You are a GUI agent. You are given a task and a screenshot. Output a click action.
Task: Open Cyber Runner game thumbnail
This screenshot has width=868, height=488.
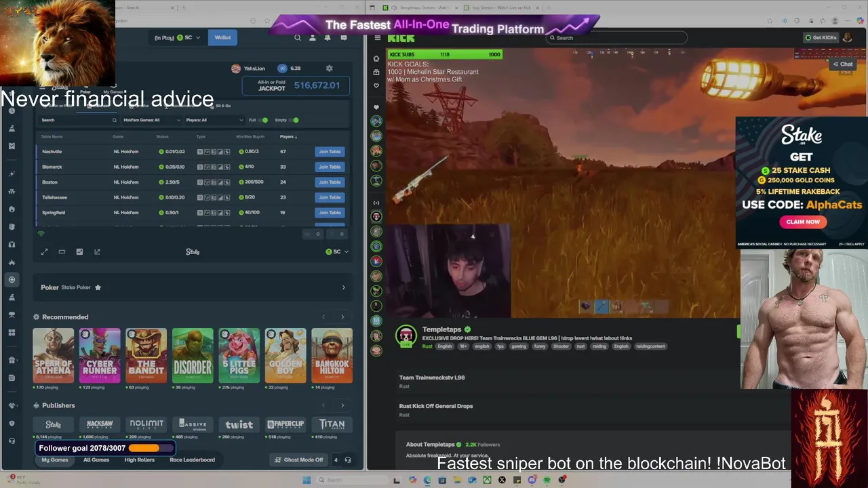[x=100, y=356]
